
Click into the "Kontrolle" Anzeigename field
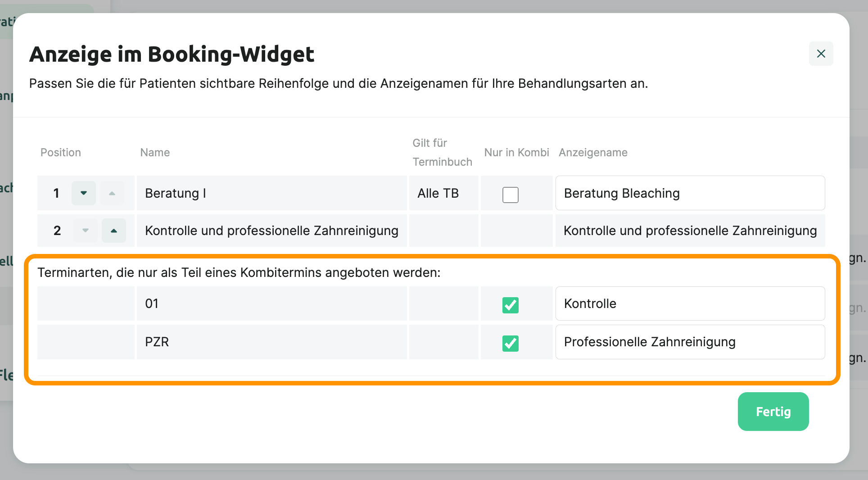(x=690, y=303)
